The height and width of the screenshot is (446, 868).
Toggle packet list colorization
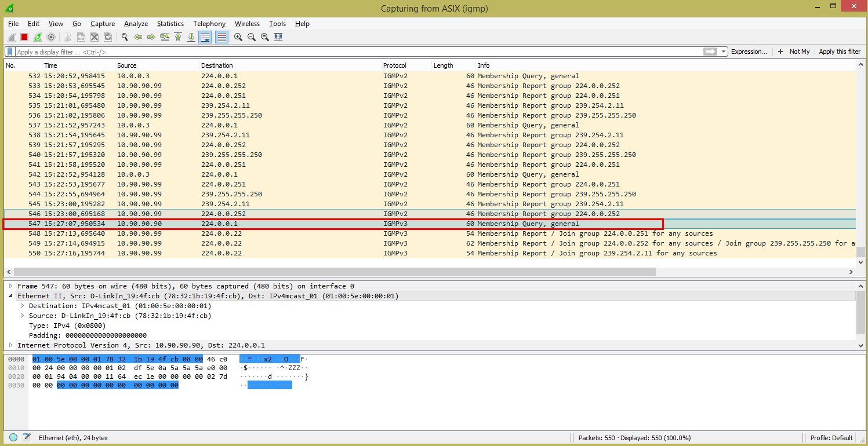pos(221,37)
